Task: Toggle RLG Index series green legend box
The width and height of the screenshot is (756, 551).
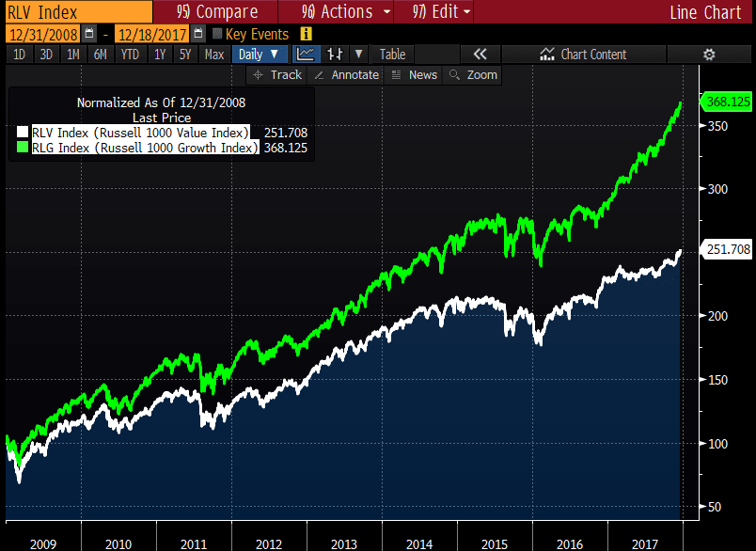Action: coord(22,148)
